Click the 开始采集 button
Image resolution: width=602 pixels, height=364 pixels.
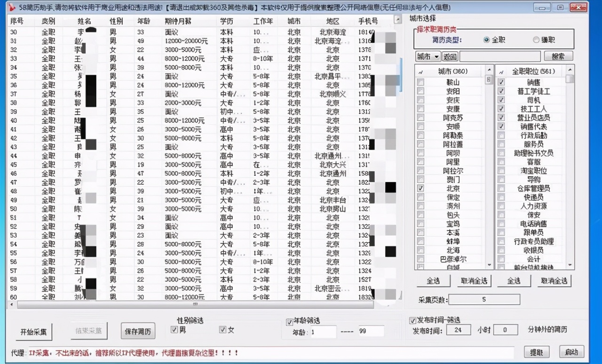(x=34, y=331)
